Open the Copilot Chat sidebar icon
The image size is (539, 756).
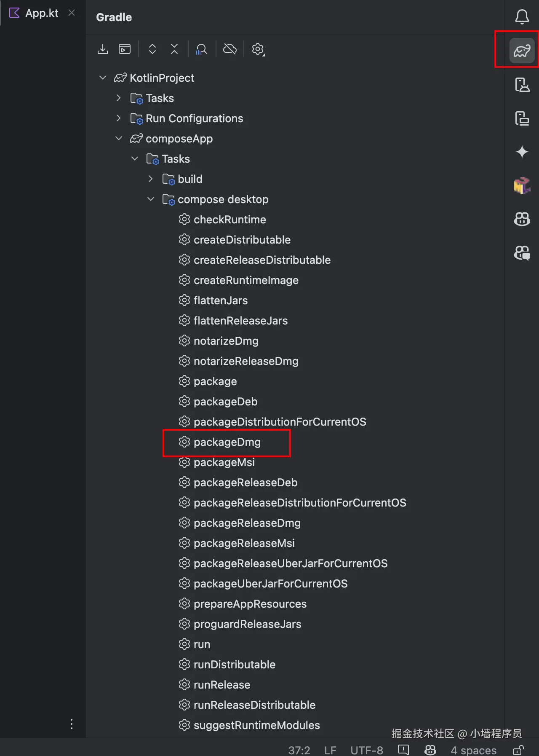coord(522,252)
